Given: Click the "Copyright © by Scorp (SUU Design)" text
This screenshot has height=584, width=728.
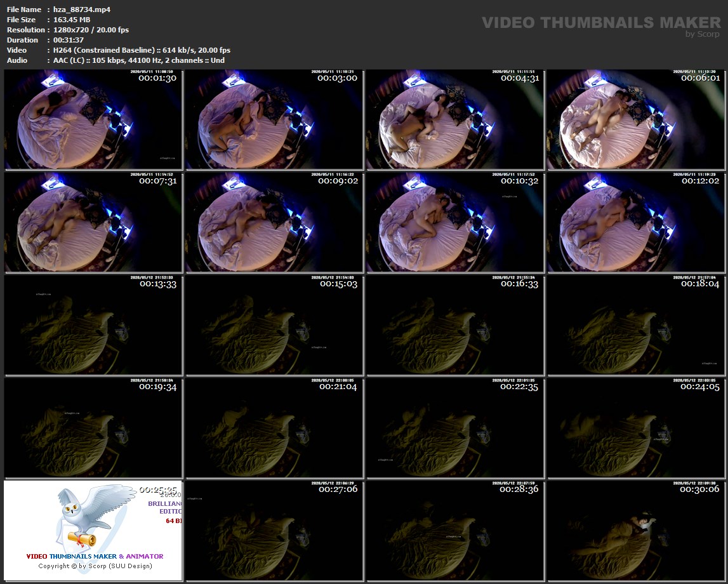Looking at the screenshot, I should [95, 566].
